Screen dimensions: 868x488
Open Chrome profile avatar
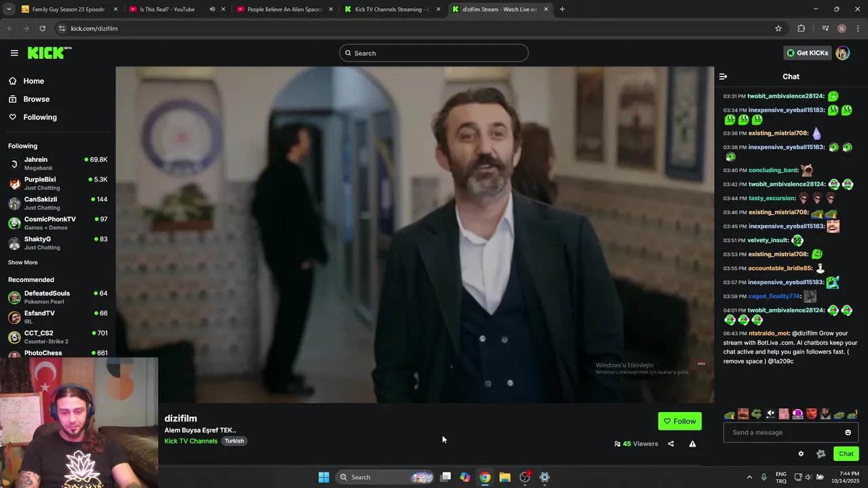click(x=842, y=28)
